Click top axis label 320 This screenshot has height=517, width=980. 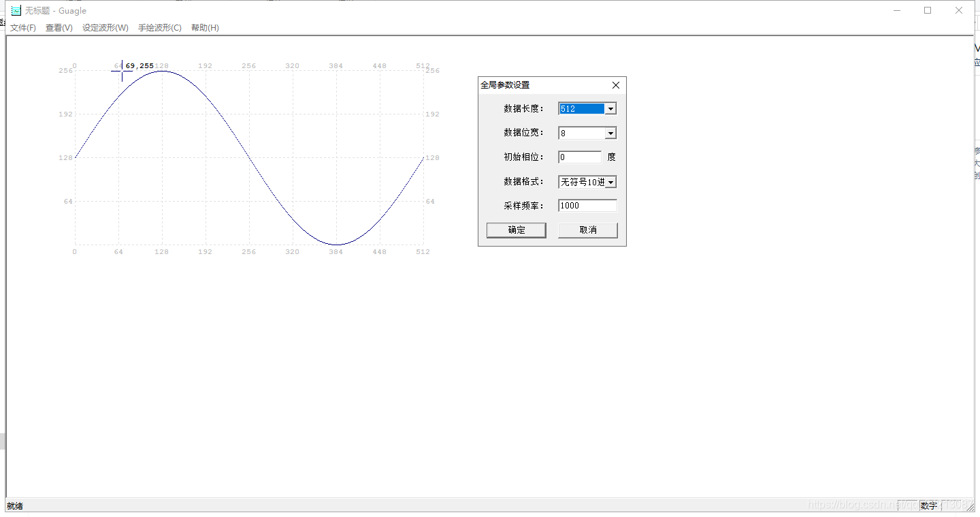click(x=293, y=66)
